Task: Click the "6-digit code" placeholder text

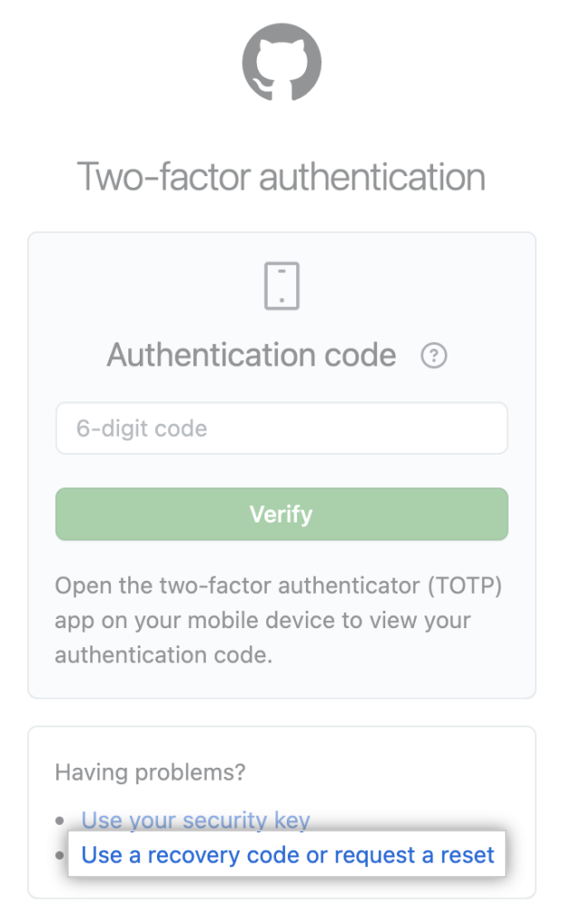Action: click(142, 429)
